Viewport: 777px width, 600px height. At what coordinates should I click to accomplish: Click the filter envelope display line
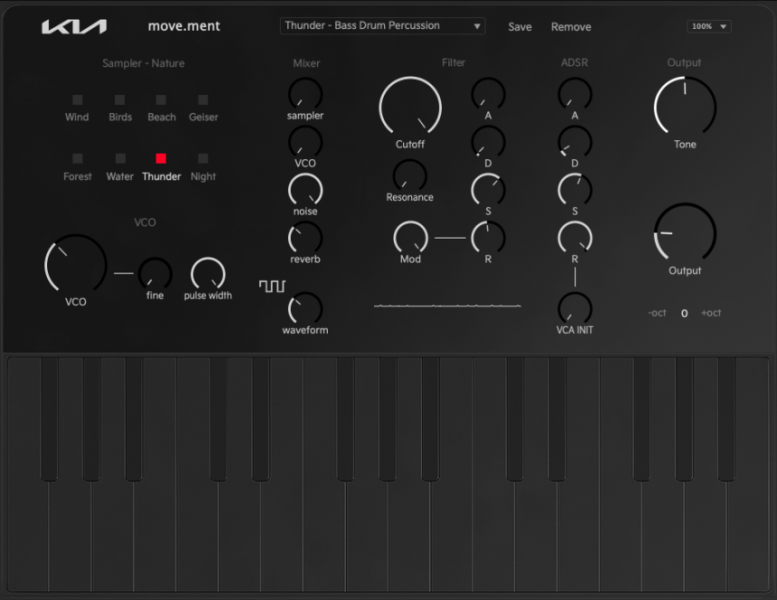[447, 306]
